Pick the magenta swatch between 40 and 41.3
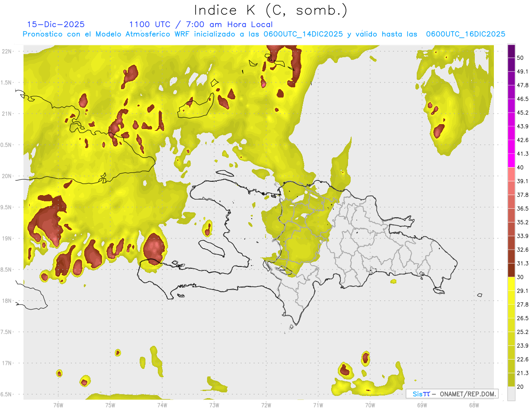 pyautogui.click(x=511, y=160)
